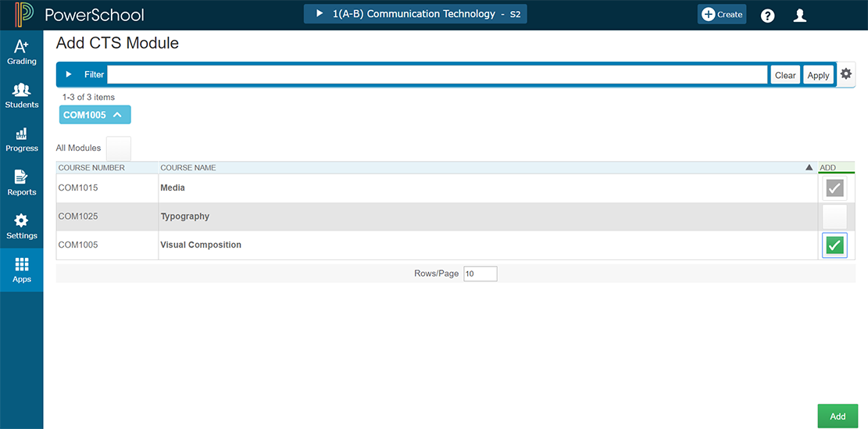Click the PowerSchool logo icon

coord(24,15)
